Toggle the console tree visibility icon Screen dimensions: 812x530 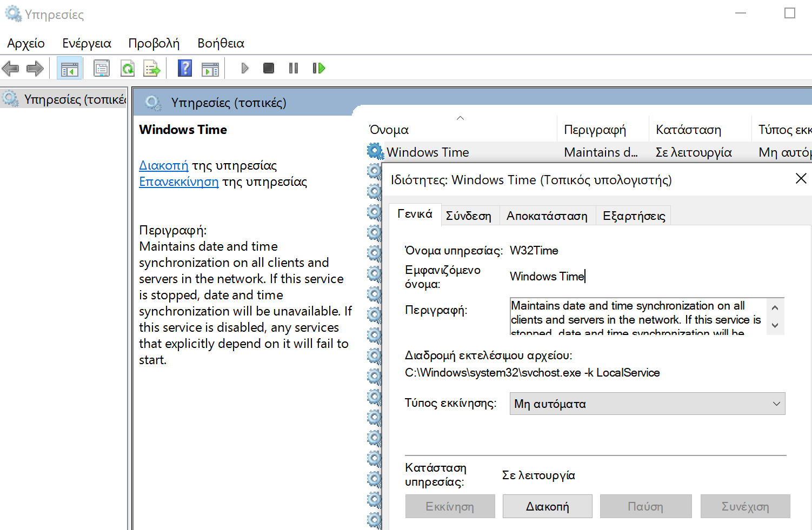(69, 68)
